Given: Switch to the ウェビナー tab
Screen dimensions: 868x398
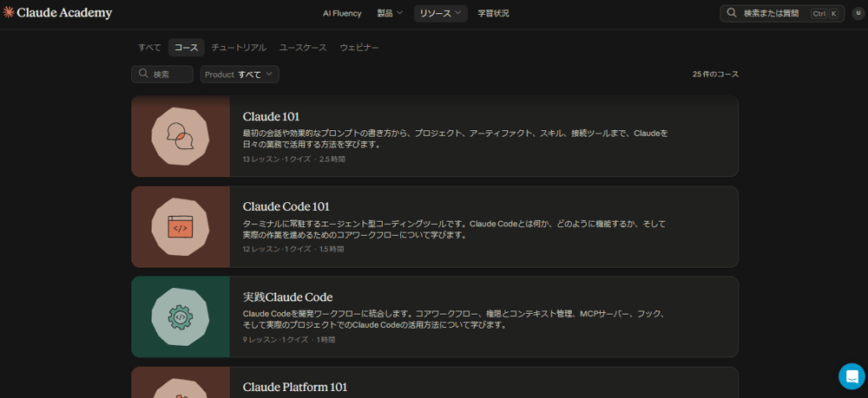Looking at the screenshot, I should tap(359, 48).
